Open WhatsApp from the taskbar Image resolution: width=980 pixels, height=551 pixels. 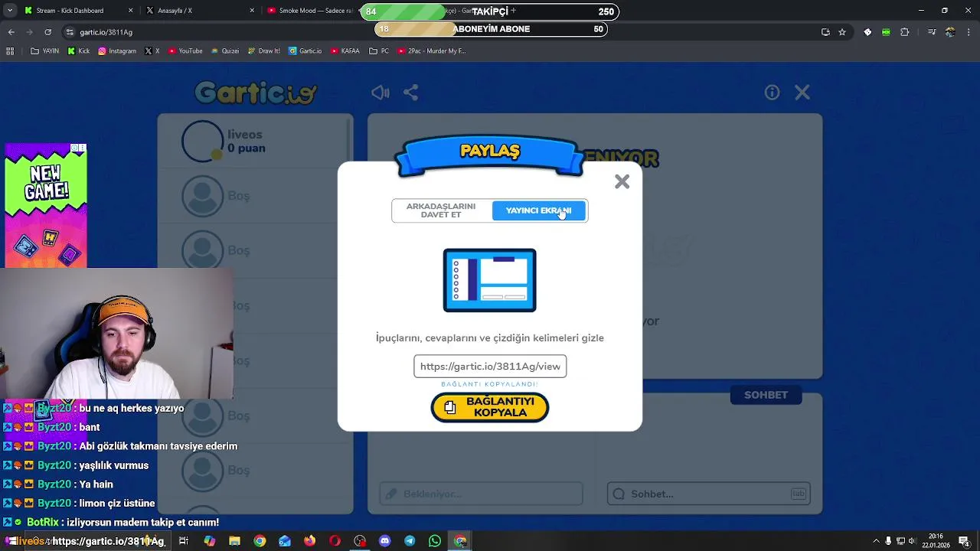point(435,541)
